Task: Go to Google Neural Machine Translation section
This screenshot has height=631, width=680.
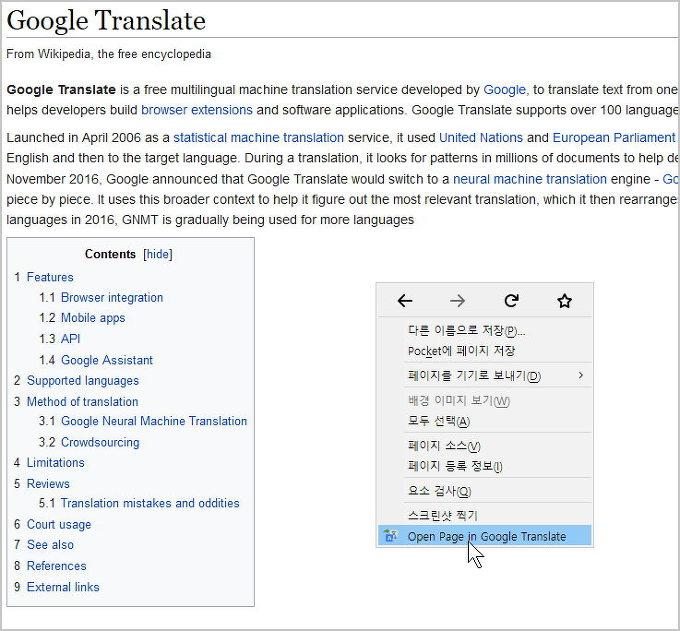Action: 154,421
